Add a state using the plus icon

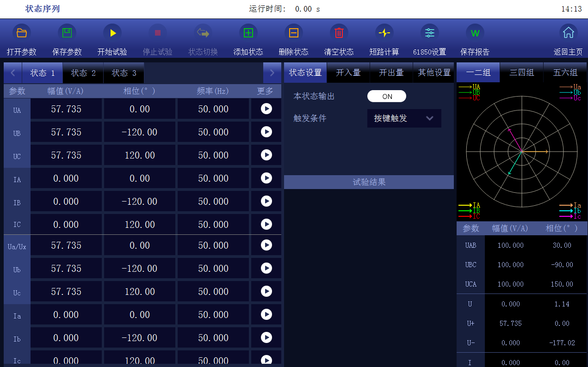248,33
